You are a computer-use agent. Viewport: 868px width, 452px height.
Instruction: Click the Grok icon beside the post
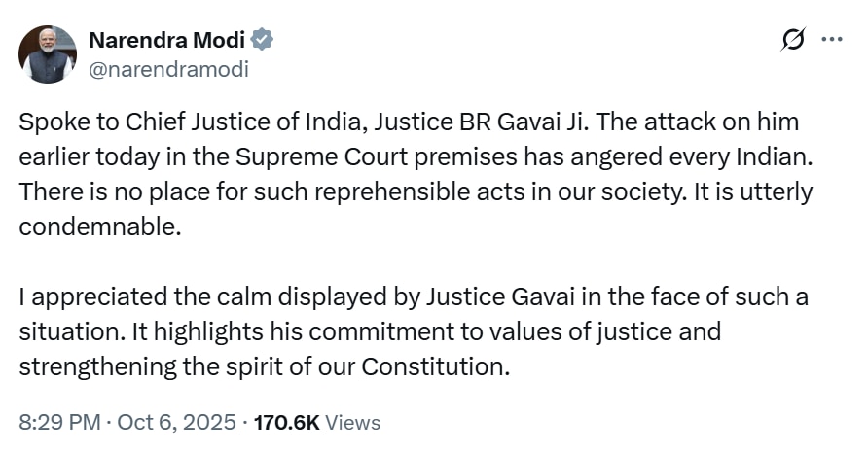tap(793, 40)
